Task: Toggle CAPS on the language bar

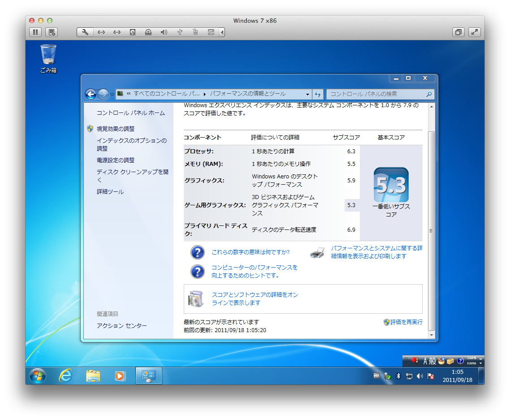Action: click(471, 358)
